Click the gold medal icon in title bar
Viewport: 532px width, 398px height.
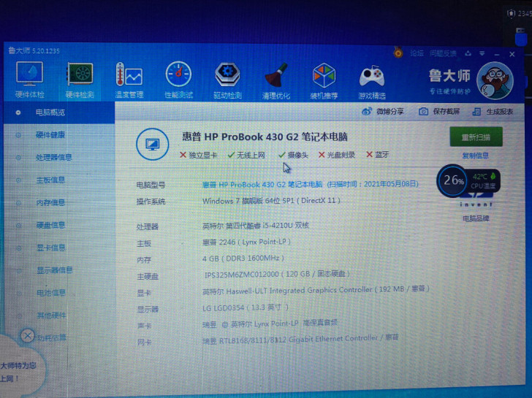click(x=398, y=53)
